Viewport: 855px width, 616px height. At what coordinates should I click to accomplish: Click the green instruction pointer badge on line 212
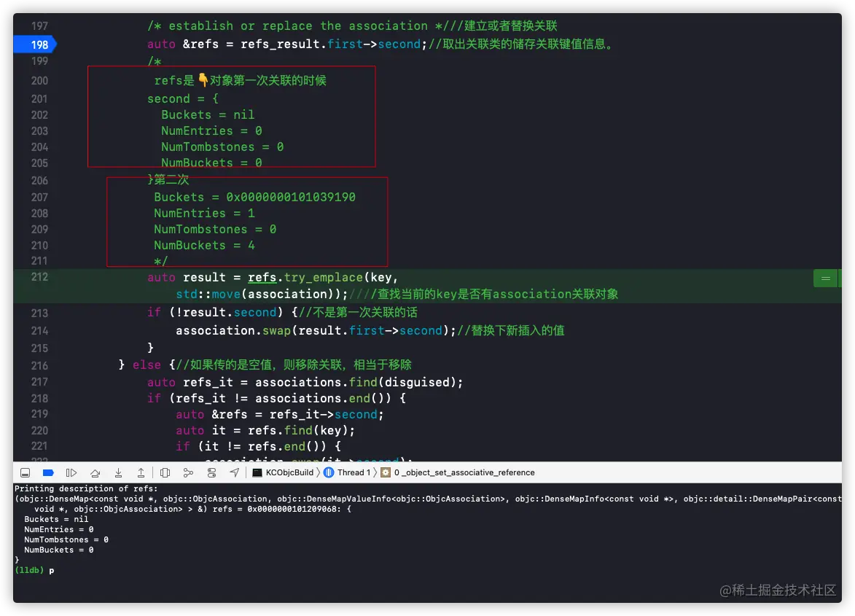826,278
